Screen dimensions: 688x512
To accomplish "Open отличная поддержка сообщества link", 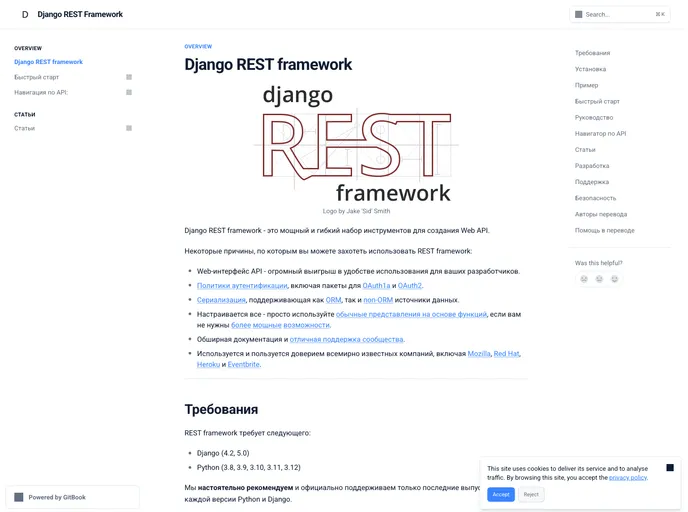I will coord(346,340).
